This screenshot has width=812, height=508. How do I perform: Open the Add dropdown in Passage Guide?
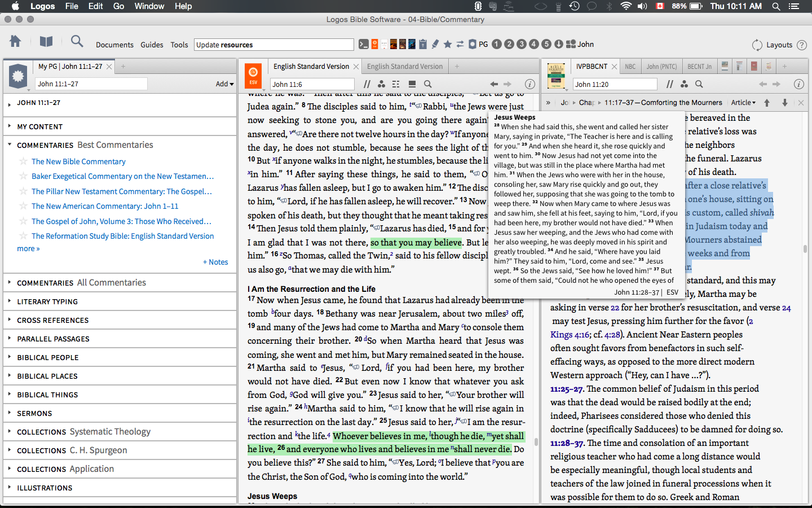coord(224,84)
